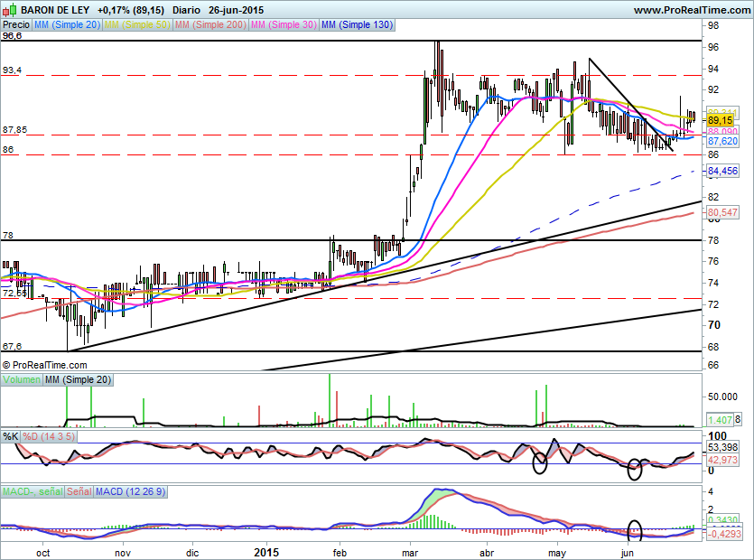Click the 1.407 volume value tag
The image size is (754, 560).
point(720,420)
